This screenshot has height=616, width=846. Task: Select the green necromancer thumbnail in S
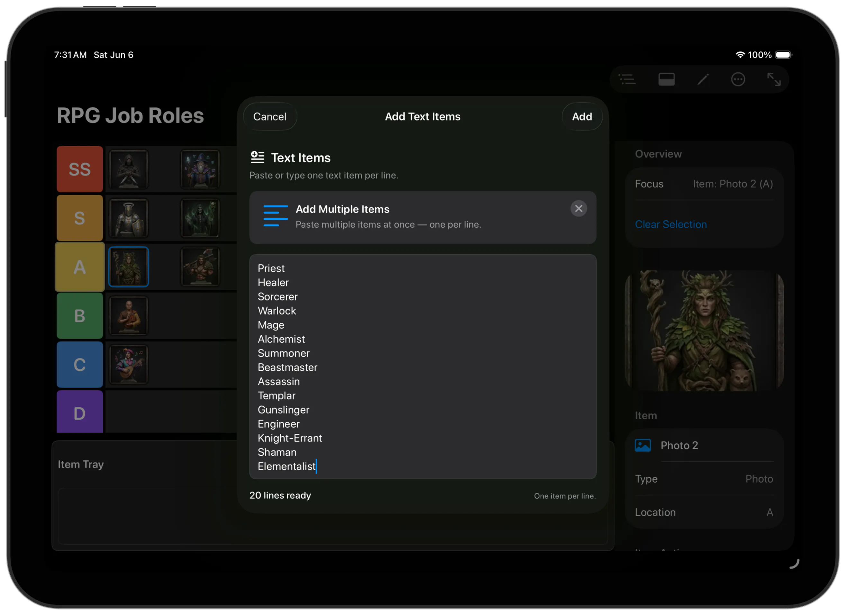point(200,218)
